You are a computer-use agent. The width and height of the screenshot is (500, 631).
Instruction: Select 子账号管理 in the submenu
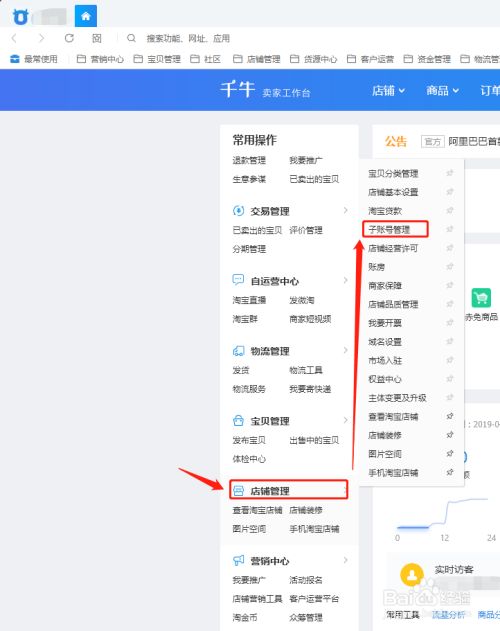pyautogui.click(x=389, y=229)
